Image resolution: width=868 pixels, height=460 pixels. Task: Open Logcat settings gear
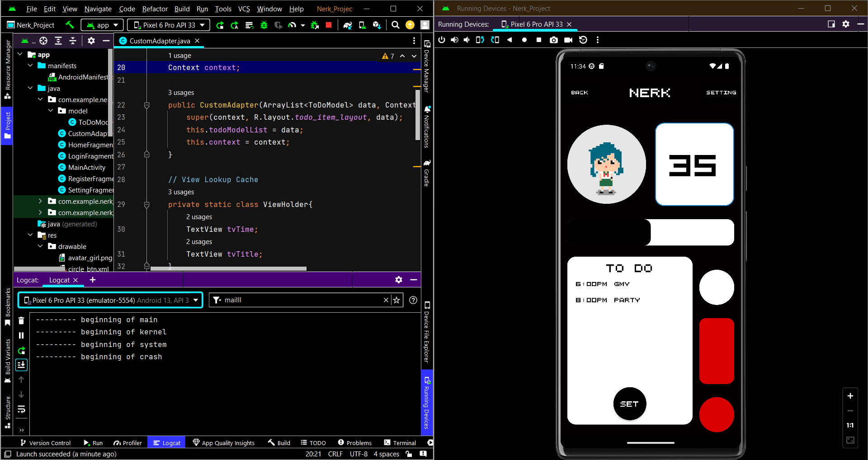[398, 280]
